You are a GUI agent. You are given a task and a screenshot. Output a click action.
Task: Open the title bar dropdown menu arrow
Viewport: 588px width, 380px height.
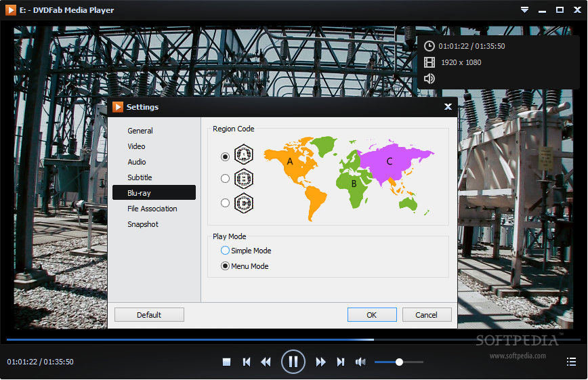click(524, 10)
